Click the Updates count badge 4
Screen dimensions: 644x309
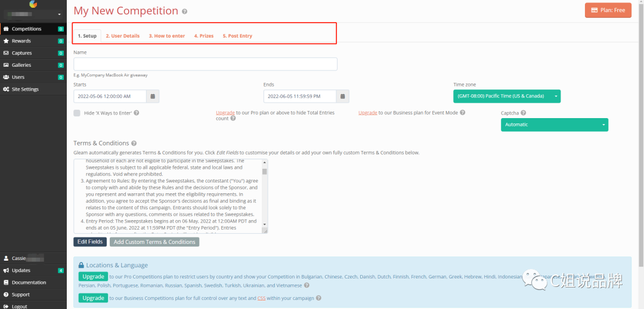tap(61, 270)
